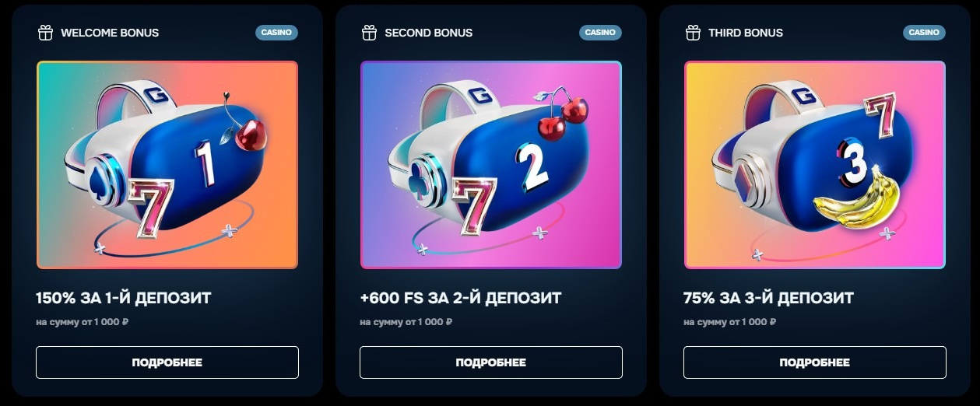Select the Casino badge on Second Bonus card

[600, 33]
